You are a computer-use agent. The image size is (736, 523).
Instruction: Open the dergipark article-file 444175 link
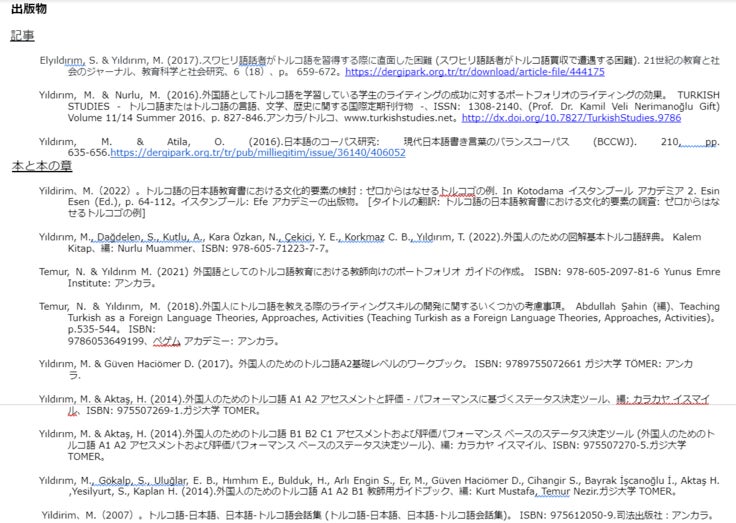click(x=474, y=72)
